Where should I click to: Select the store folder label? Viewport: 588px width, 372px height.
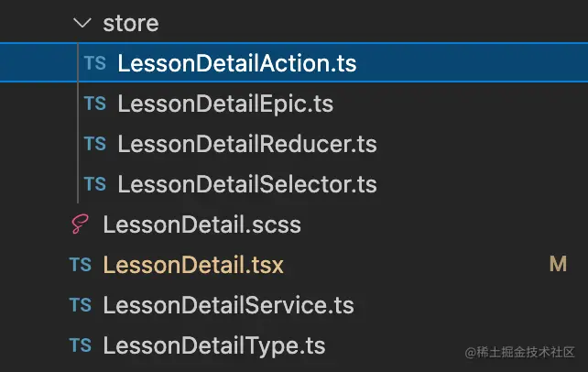[x=131, y=22]
